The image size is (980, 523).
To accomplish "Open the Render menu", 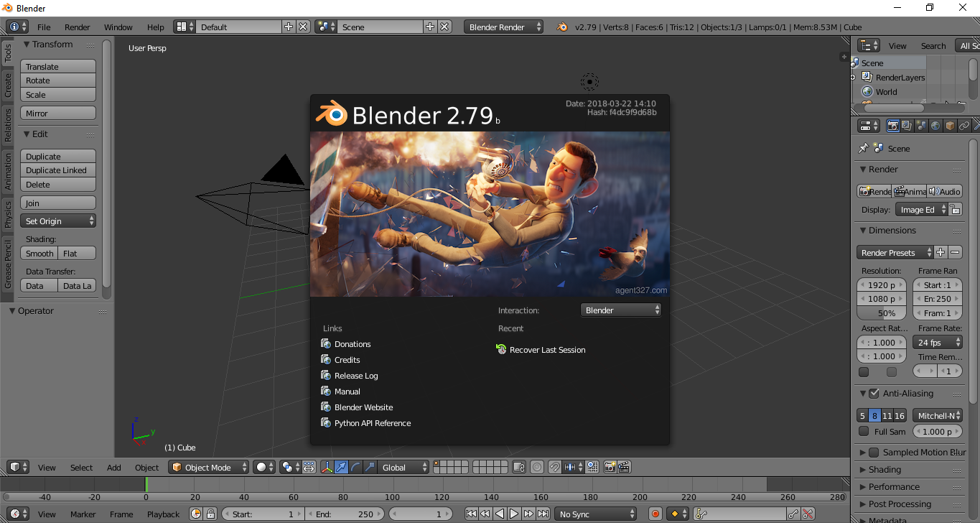I will [77, 27].
